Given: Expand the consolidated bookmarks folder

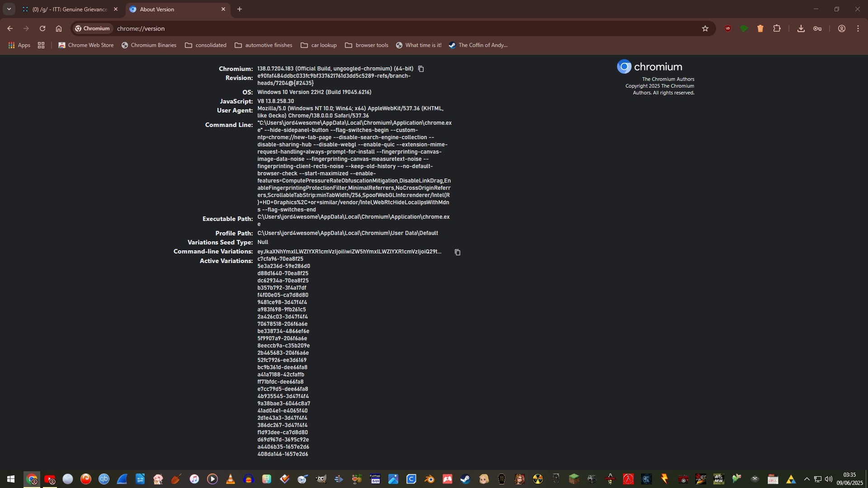Looking at the screenshot, I should 206,45.
